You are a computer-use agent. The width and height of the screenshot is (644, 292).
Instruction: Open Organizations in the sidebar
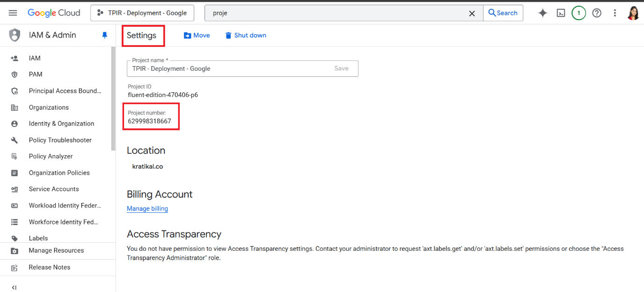pos(57,107)
